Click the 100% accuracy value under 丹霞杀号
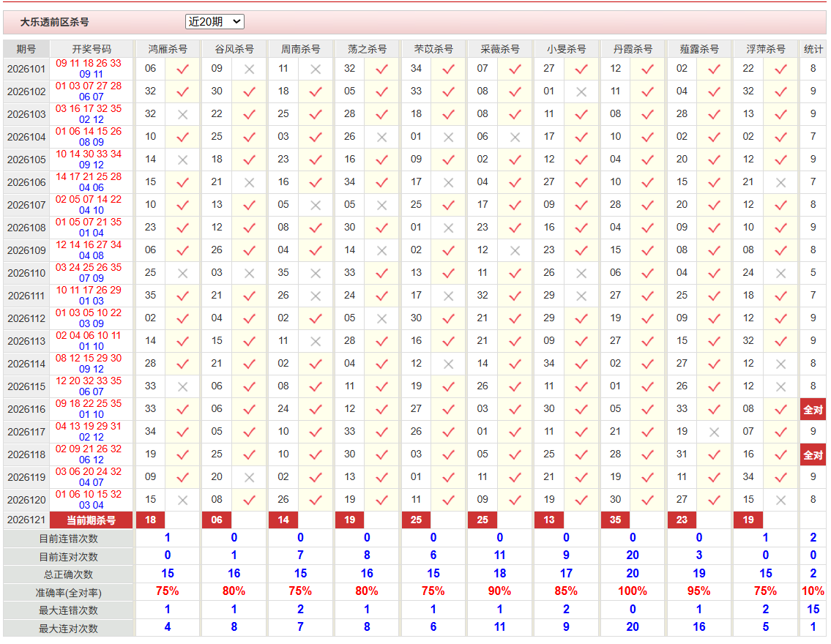This screenshot has width=831, height=644. [633, 591]
